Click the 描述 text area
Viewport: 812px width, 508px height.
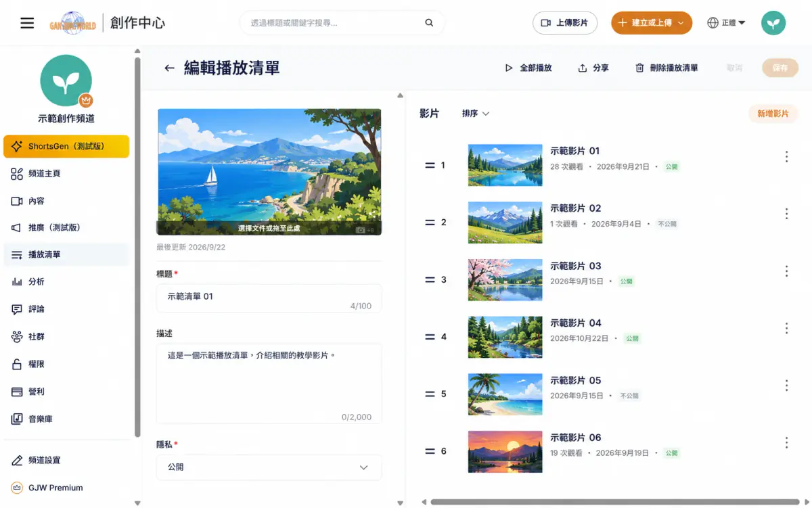(x=269, y=384)
